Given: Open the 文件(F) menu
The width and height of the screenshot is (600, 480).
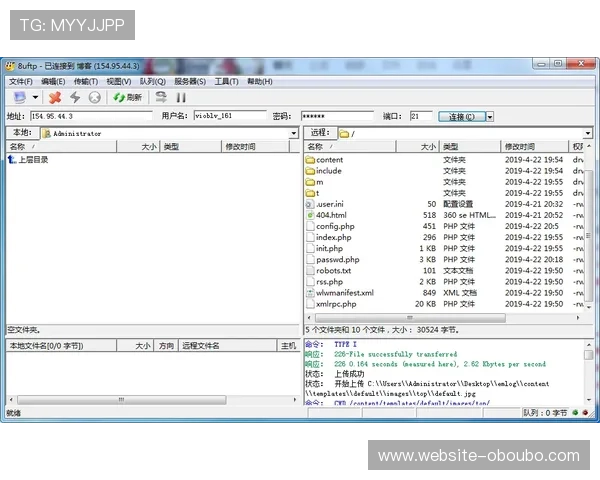Looking at the screenshot, I should point(20,81).
